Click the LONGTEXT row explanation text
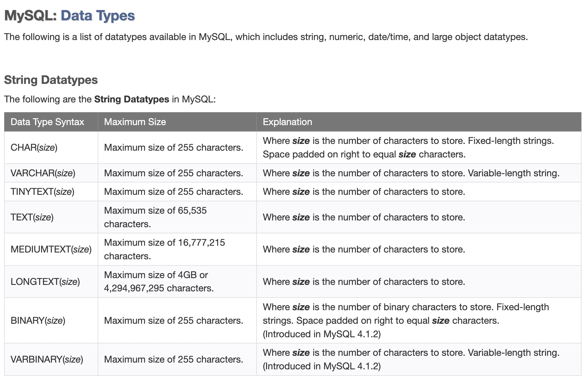 (x=364, y=282)
